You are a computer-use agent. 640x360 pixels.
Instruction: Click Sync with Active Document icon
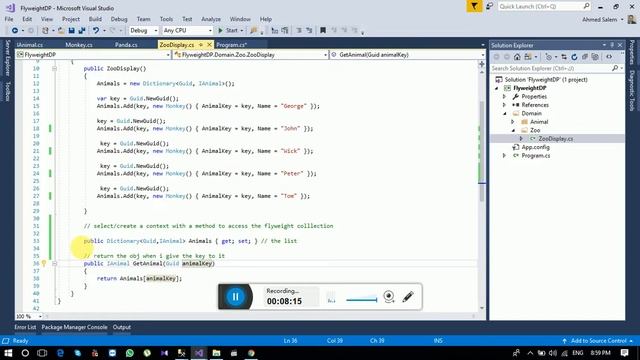coord(564,57)
